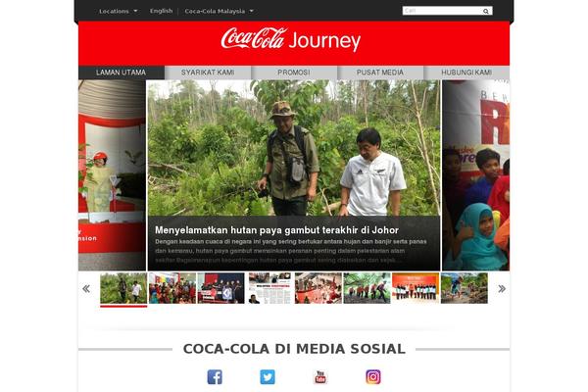This screenshot has height=392, width=588.
Task: Open the Promosi tab
Action: click(294, 73)
